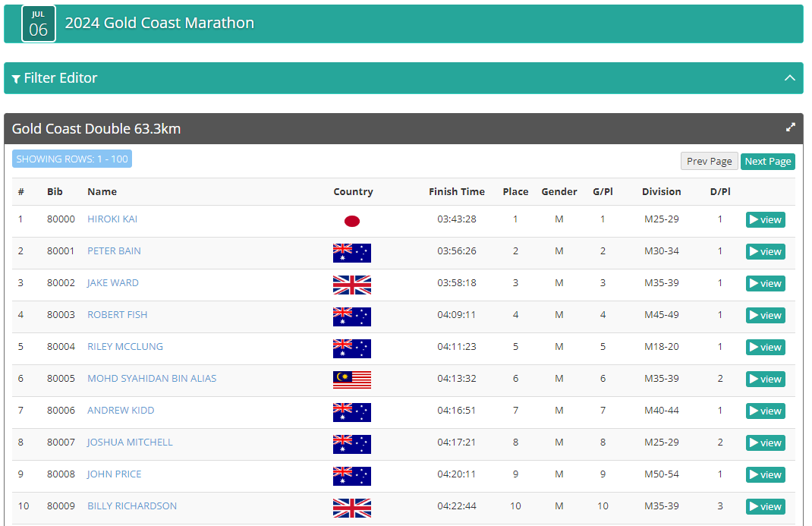This screenshot has width=812, height=526.
Task: Open Hiroki Kai athlete link
Action: 112,219
